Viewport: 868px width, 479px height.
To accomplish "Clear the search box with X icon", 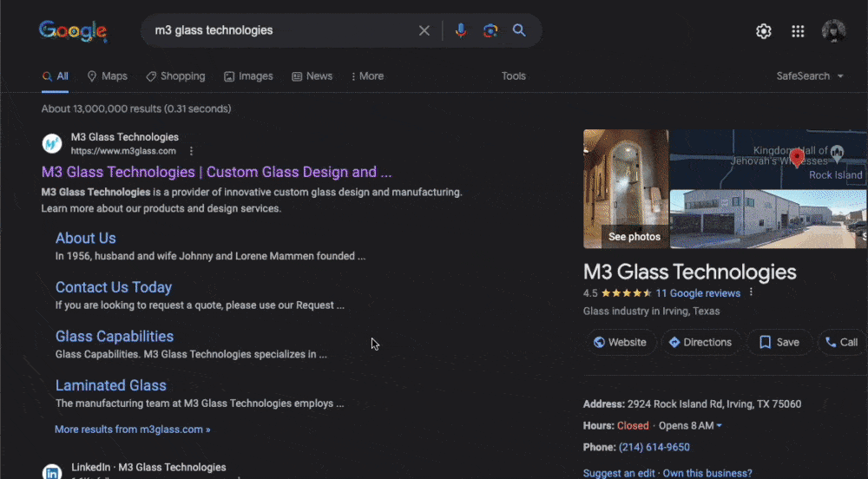I will tap(424, 30).
